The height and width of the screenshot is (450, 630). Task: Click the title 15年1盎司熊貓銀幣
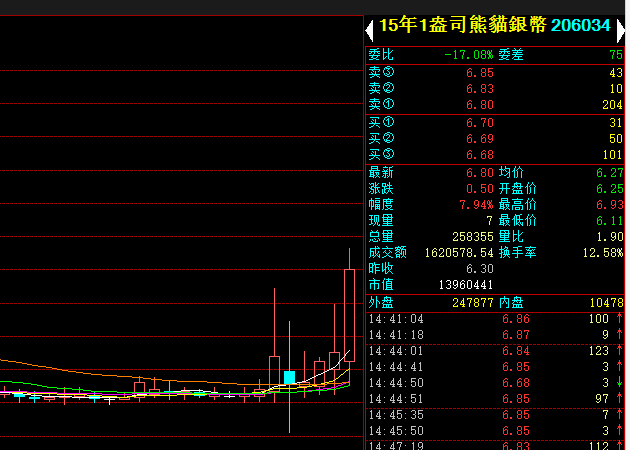463,25
